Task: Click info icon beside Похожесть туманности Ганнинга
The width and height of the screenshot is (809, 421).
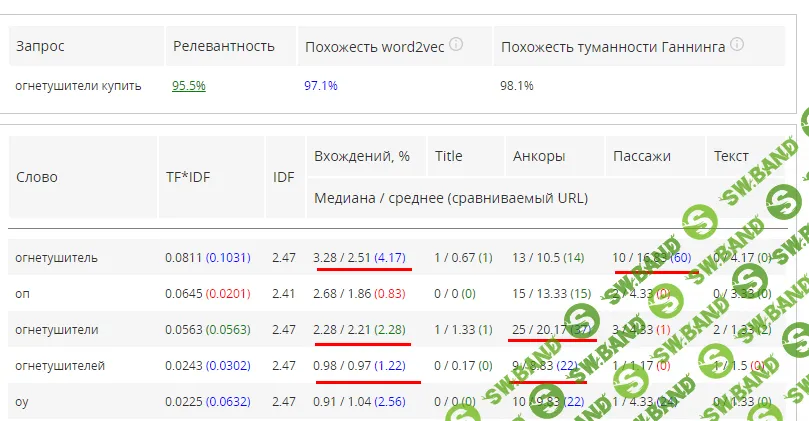Action: tap(736, 45)
